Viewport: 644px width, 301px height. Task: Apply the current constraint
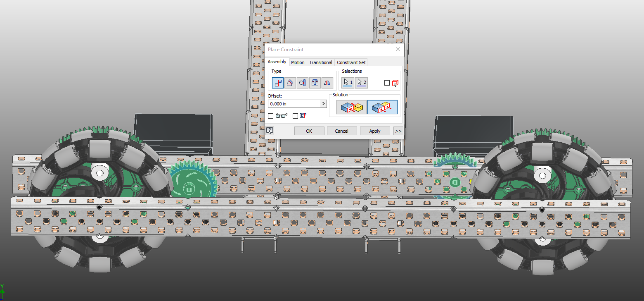click(x=375, y=131)
